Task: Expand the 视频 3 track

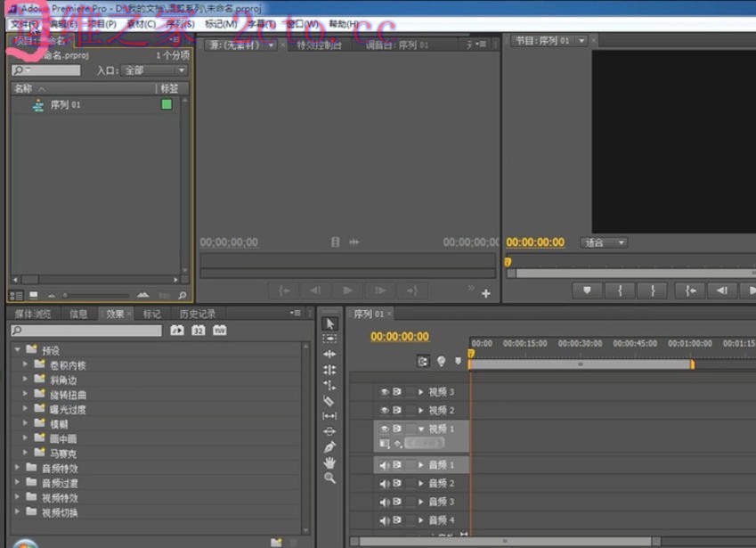Action: (421, 392)
